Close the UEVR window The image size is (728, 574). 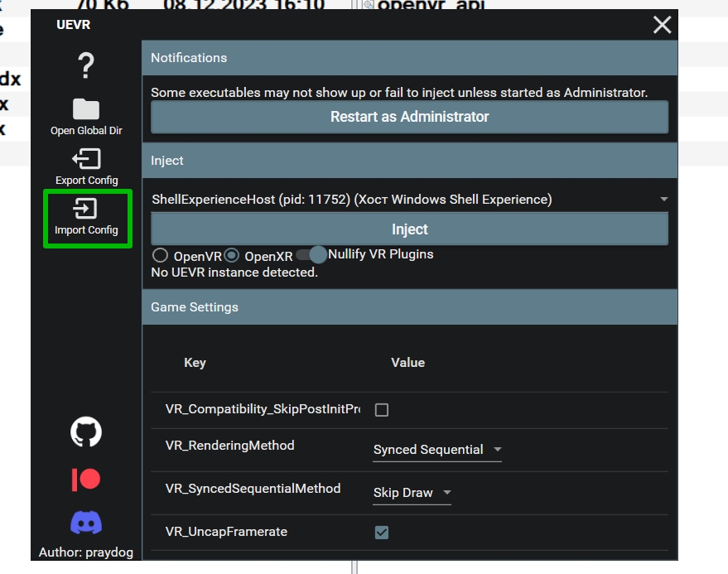click(662, 25)
